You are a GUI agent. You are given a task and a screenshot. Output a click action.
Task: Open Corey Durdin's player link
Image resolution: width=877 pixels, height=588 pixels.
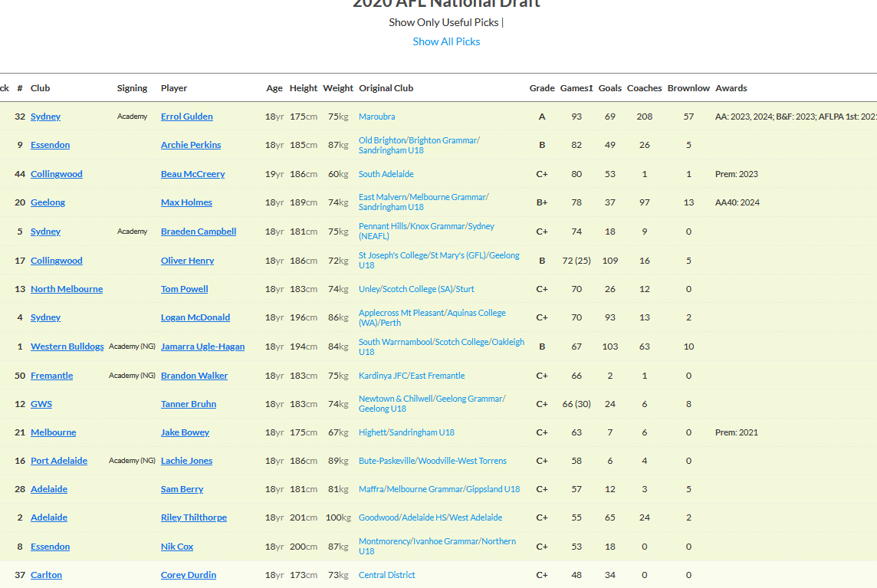(x=189, y=575)
